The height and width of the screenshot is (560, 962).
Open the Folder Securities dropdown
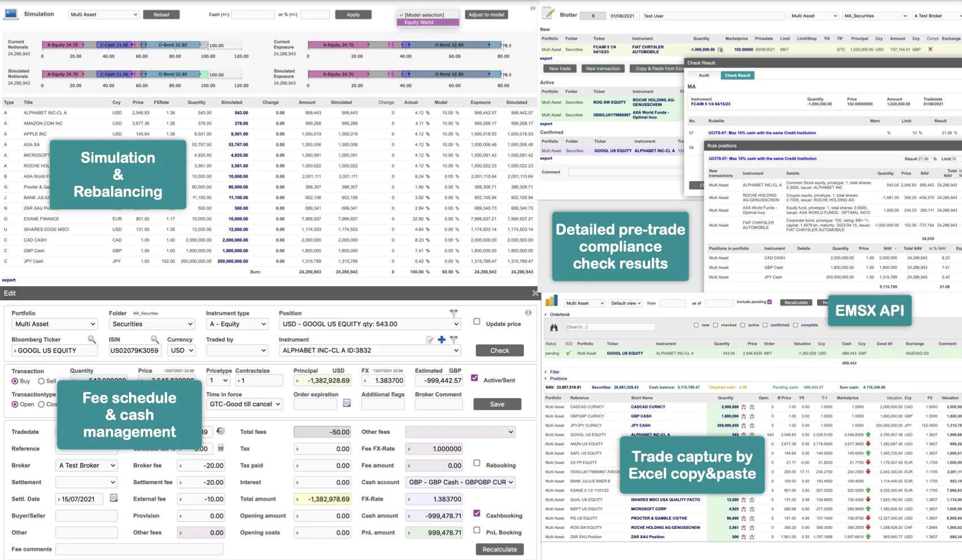[152, 324]
